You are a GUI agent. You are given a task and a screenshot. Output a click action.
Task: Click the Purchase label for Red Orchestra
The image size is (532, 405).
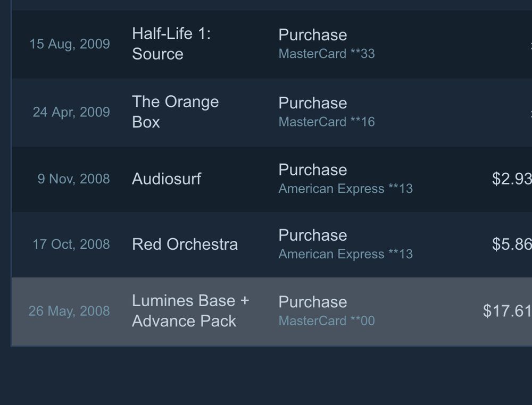pyautogui.click(x=312, y=235)
